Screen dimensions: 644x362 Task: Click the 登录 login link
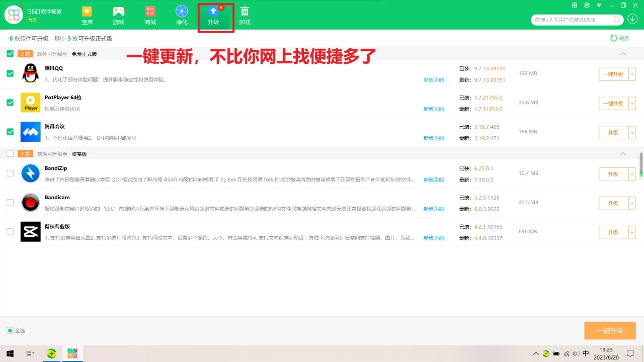coord(32,20)
